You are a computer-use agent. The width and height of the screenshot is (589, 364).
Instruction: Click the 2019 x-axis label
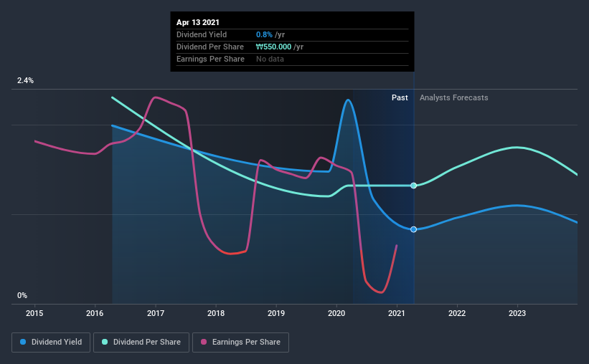click(276, 313)
